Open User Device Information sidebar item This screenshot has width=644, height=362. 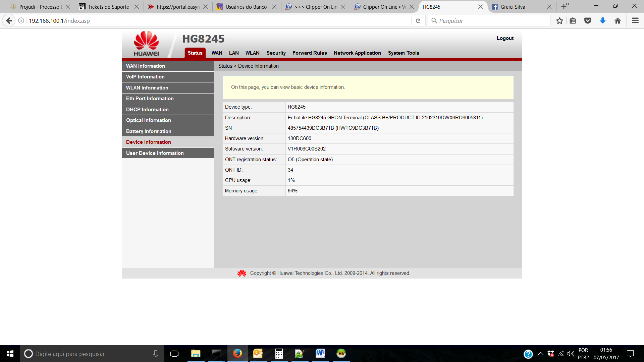click(155, 153)
